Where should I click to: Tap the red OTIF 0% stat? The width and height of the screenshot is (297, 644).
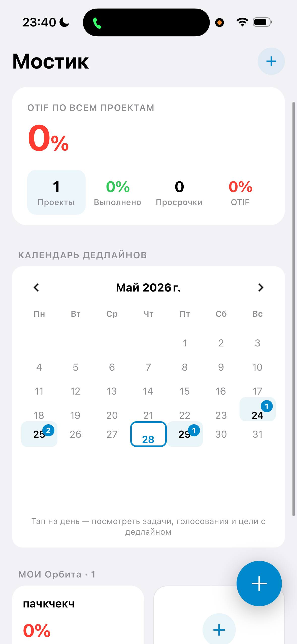click(240, 193)
